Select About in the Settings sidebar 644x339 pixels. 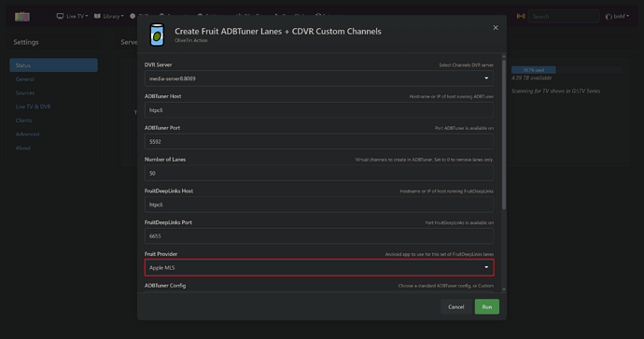[23, 148]
